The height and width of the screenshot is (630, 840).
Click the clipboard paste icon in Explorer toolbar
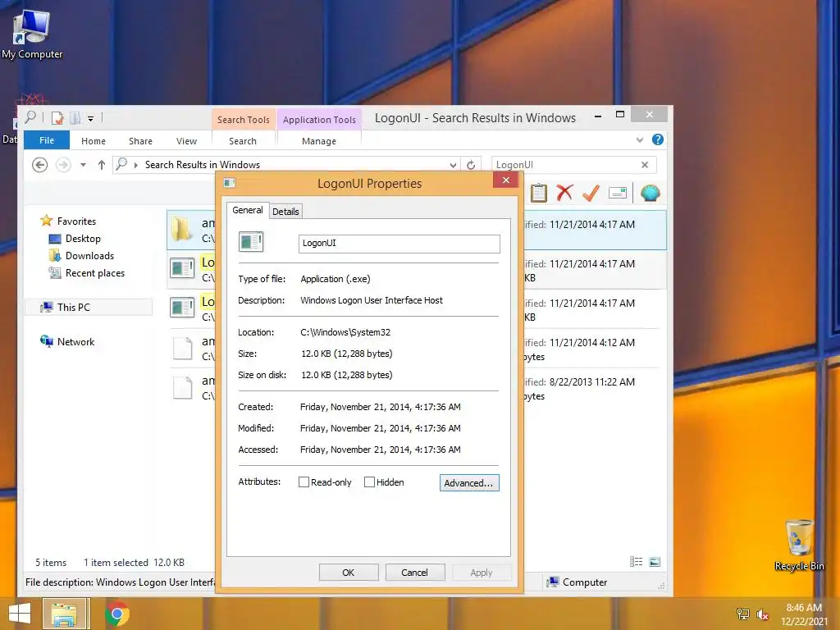(538, 193)
